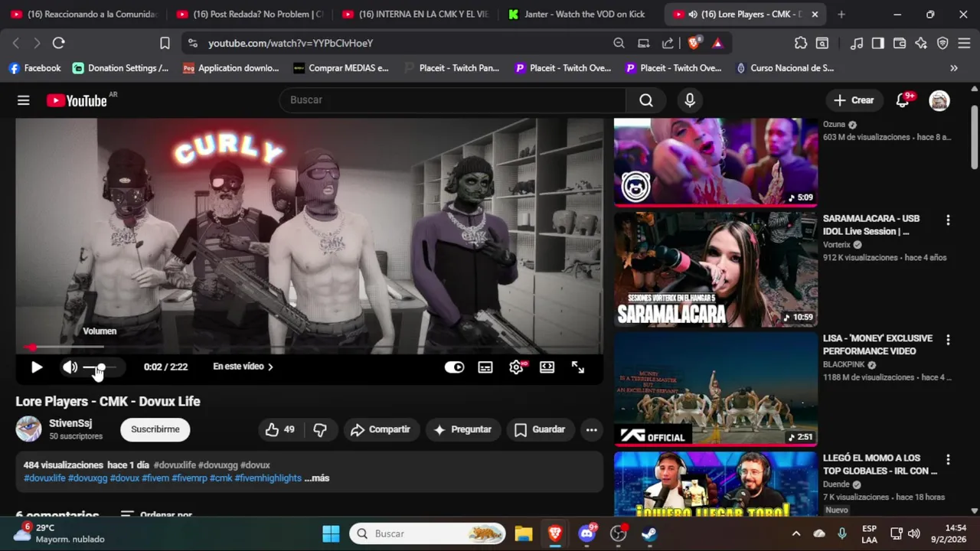
Task: Open the video settings gear
Action: (x=517, y=367)
